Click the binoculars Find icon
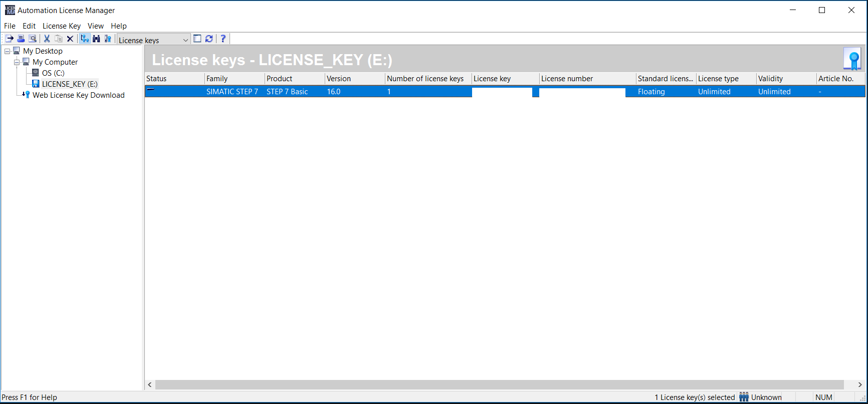This screenshot has width=868, height=404. tap(96, 39)
